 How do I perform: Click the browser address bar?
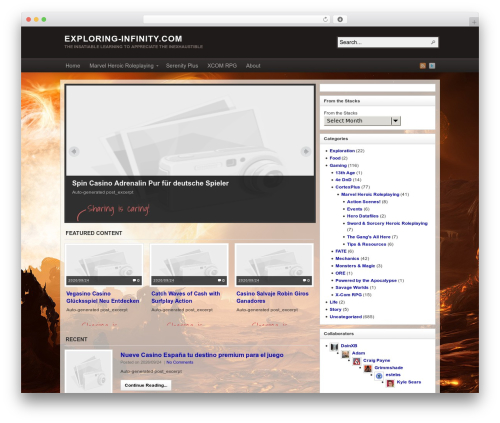coord(237,19)
